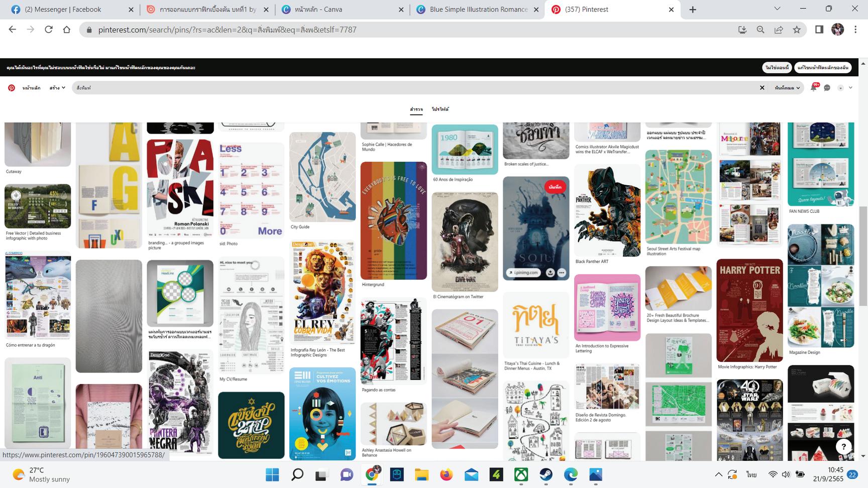Switch to หน้าหลัก - Canva tab
Screen dimensions: 868x488
343,10
